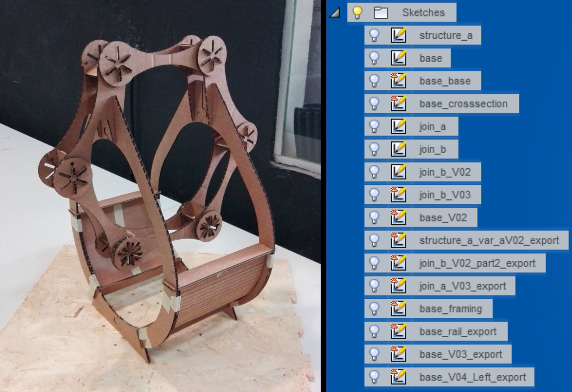Select the join_a_V03_export sketch item
Image resolution: width=572 pixels, height=392 pixels.
(x=463, y=286)
